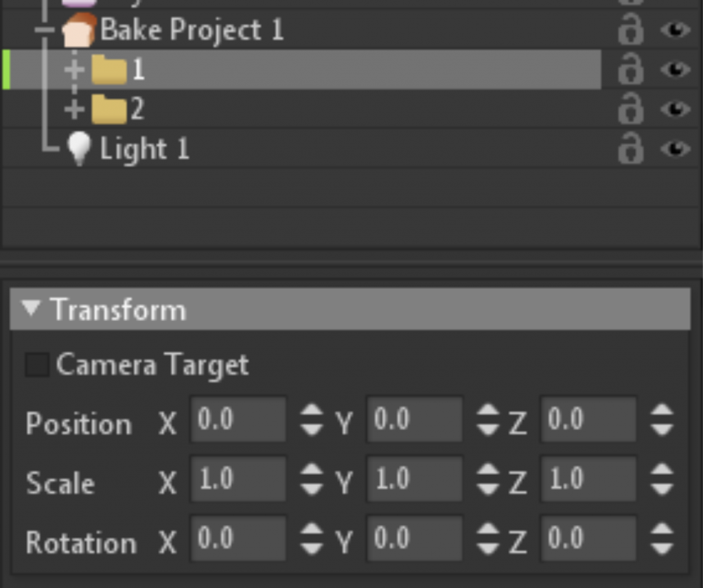Click the Position X input field

[x=238, y=419]
